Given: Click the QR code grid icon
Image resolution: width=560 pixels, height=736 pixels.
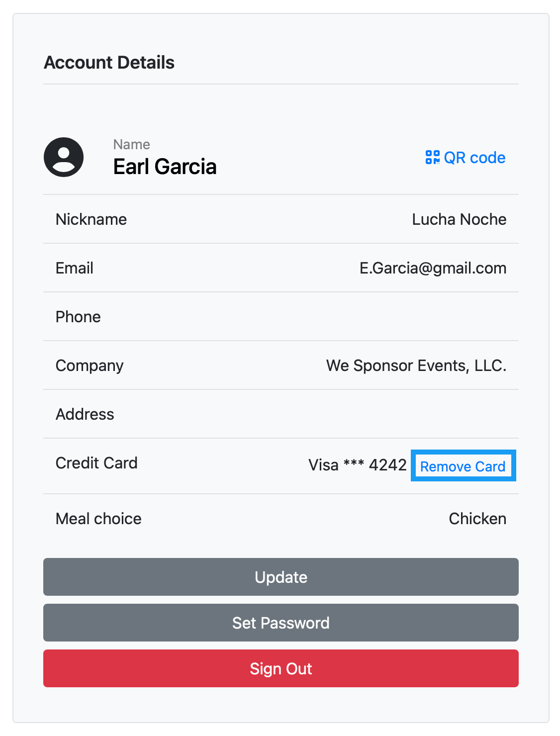Looking at the screenshot, I should point(432,158).
